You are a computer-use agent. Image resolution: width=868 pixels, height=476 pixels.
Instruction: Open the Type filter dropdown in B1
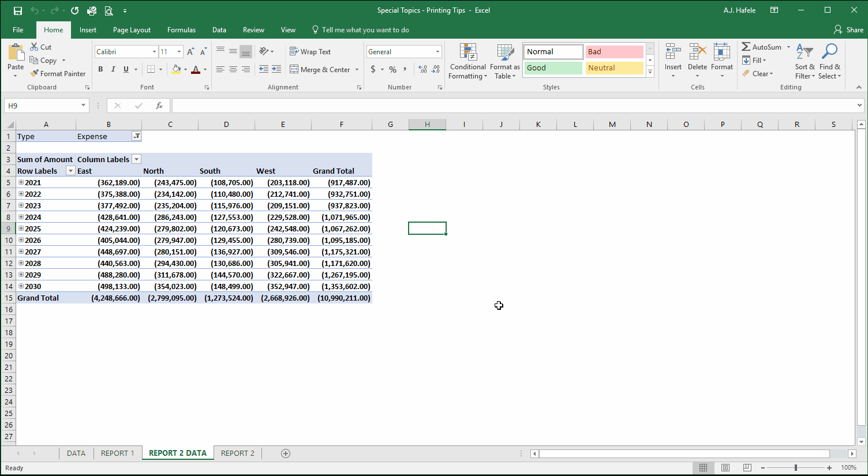pos(136,136)
